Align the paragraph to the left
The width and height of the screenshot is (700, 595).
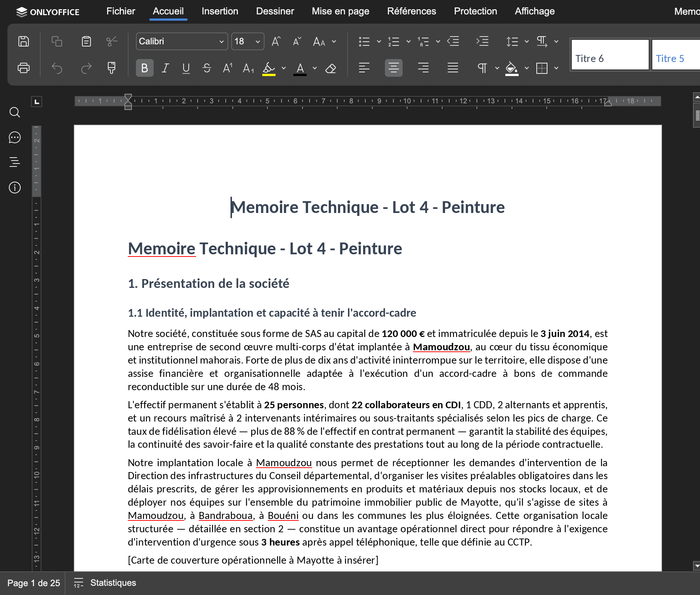tap(364, 68)
